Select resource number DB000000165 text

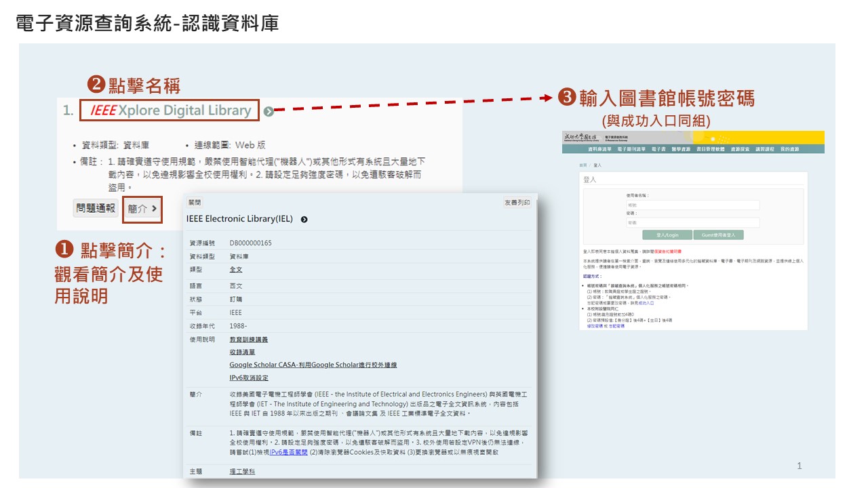(x=251, y=243)
